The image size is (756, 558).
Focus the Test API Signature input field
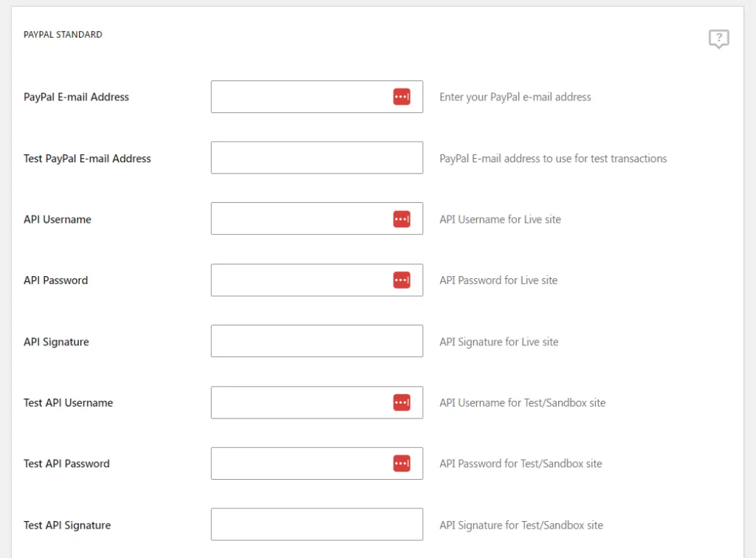[x=317, y=524]
